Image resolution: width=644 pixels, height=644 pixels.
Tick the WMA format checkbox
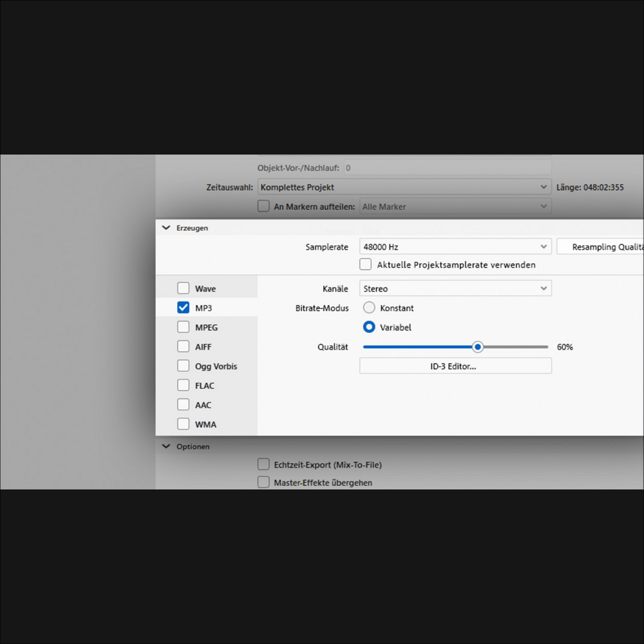point(183,424)
